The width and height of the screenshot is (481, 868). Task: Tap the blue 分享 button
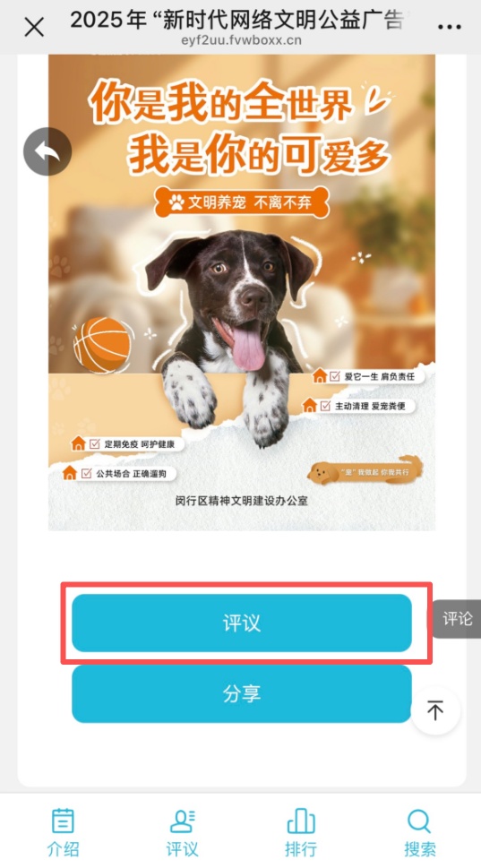point(242,693)
